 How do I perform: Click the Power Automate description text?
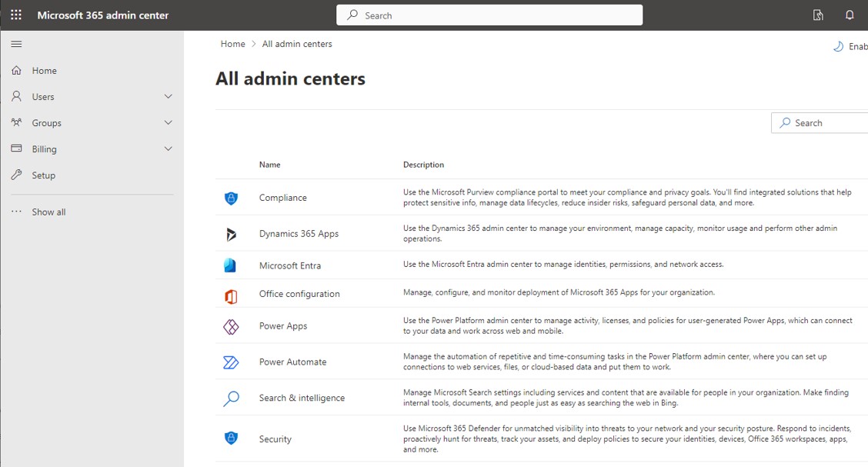pos(615,362)
